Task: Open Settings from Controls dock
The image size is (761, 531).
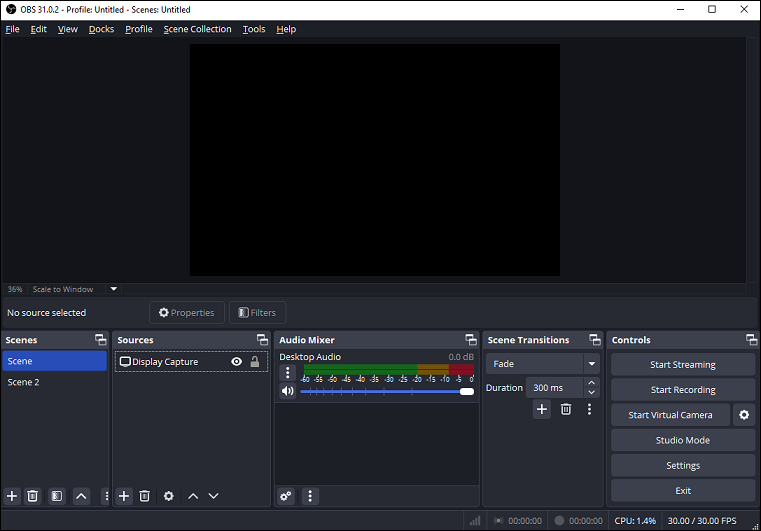Action: coord(683,465)
